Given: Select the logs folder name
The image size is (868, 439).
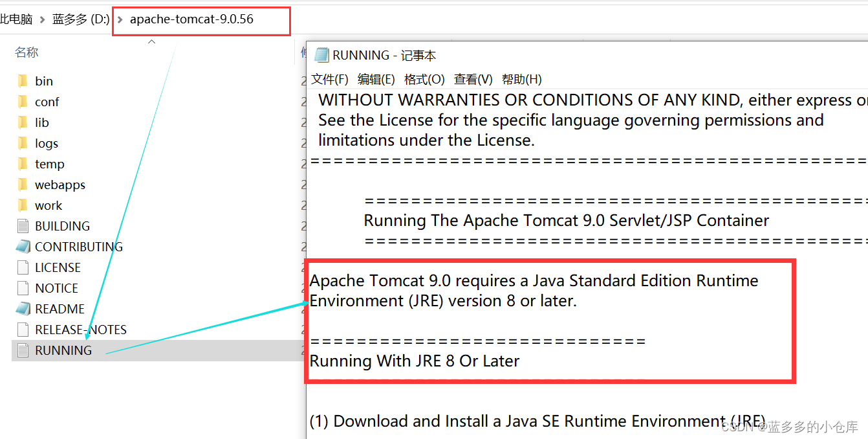Looking at the screenshot, I should pyautogui.click(x=47, y=143).
